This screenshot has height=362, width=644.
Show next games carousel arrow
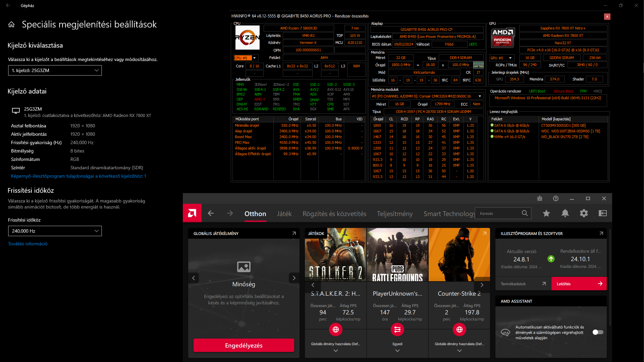tap(482, 285)
